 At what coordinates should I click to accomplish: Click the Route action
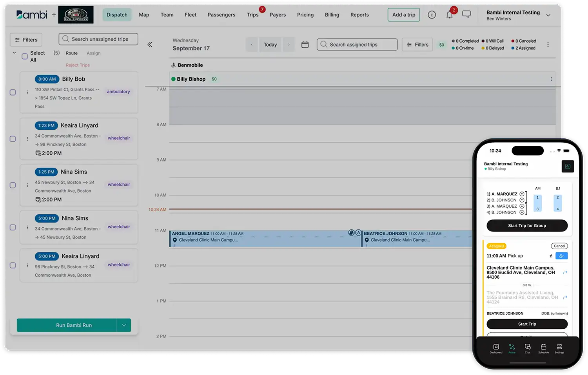point(72,53)
